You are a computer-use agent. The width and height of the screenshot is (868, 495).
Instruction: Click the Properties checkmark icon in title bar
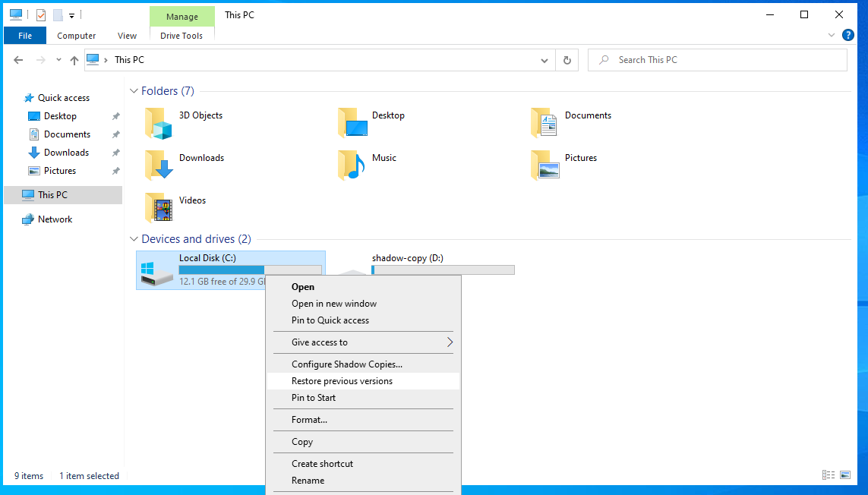[x=41, y=15]
